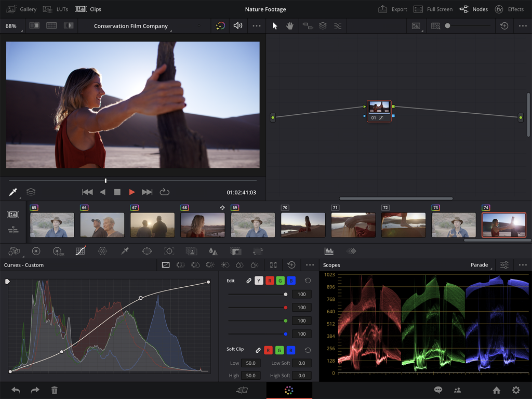
Task: Unlink the Soft Clip RGB channels
Action: coord(258,350)
